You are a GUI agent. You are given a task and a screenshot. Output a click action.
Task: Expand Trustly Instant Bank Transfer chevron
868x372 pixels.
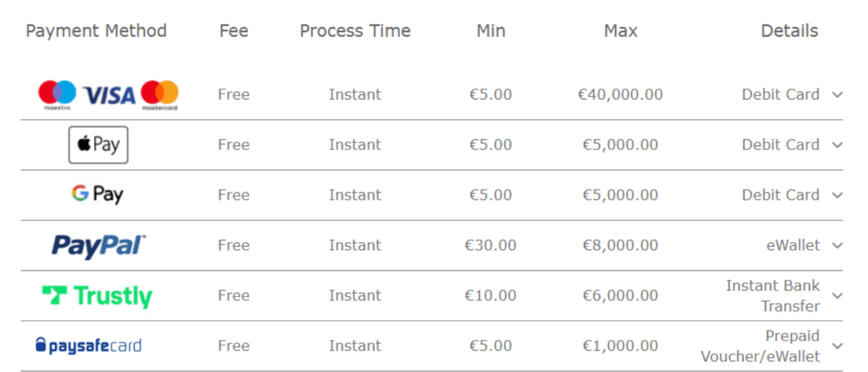pos(837,296)
